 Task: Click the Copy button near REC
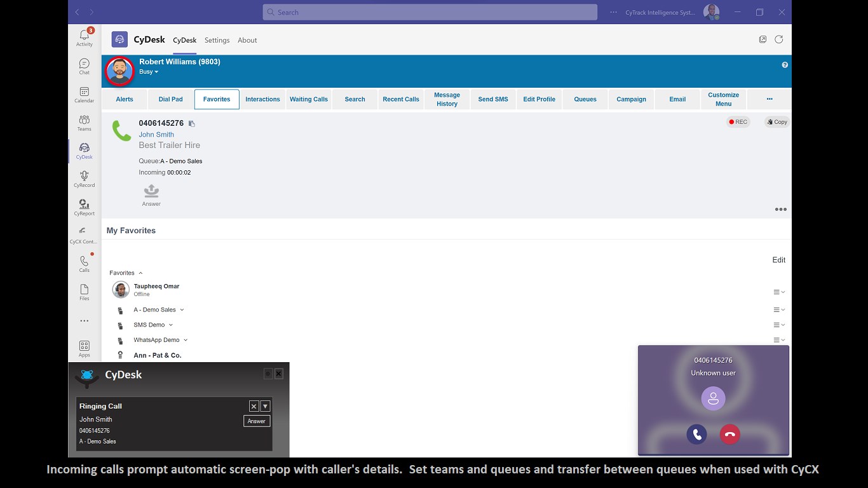coord(776,122)
